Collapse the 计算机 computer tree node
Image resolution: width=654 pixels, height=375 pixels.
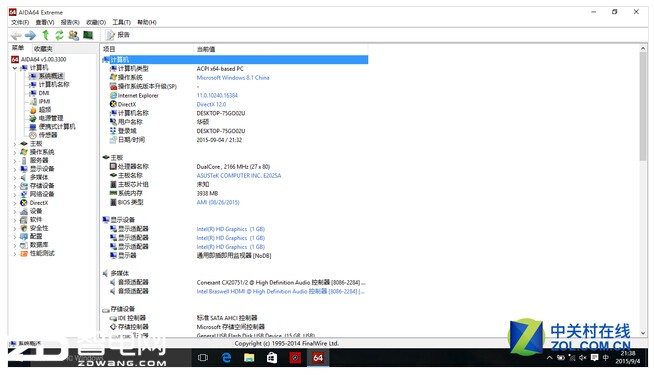tap(15, 68)
